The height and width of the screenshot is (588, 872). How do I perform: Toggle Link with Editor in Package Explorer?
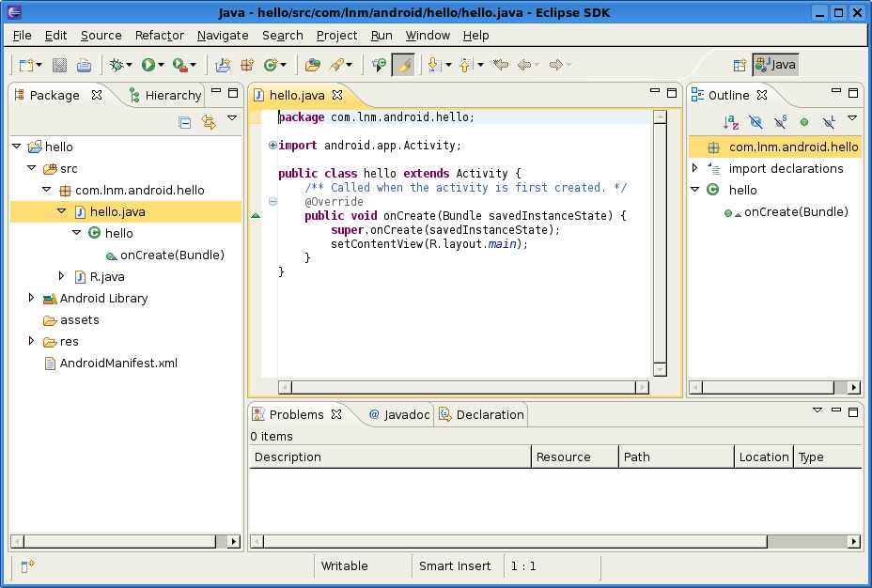pos(209,122)
